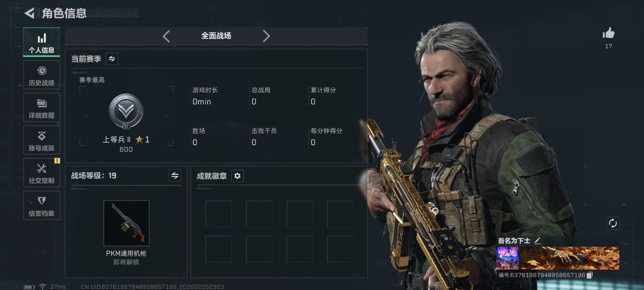The image size is (644, 290).
Task: Toggle the 战场等级 swap button
Action: click(175, 176)
